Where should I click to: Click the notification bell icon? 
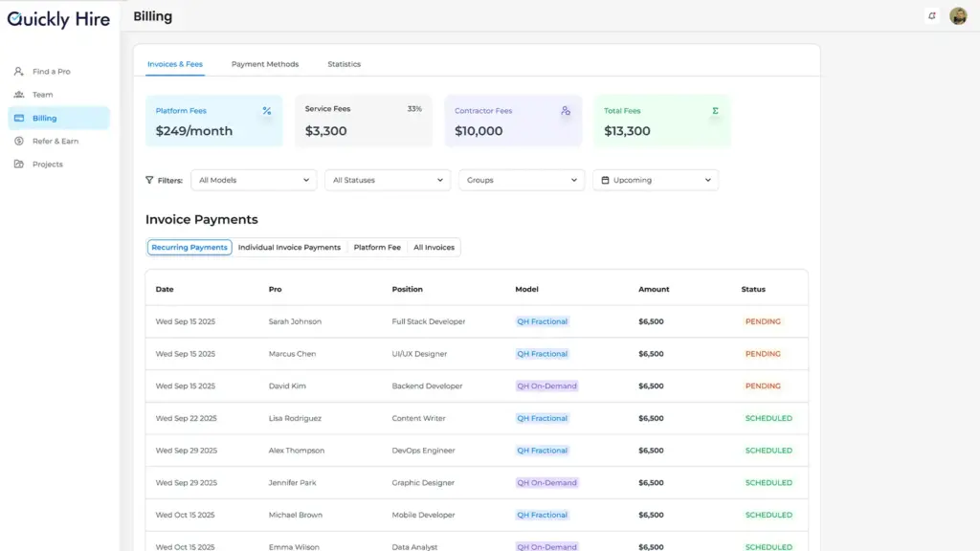(x=931, y=16)
